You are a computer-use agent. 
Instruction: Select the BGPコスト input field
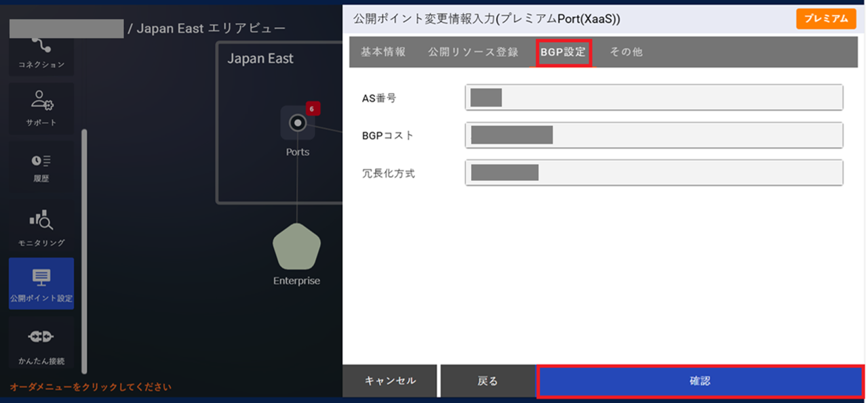coord(653,135)
